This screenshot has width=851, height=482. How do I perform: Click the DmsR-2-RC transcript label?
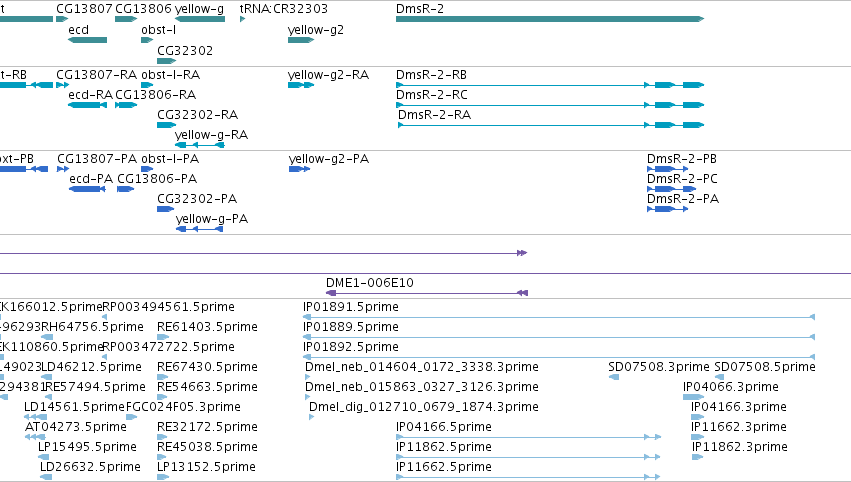click(x=431, y=95)
